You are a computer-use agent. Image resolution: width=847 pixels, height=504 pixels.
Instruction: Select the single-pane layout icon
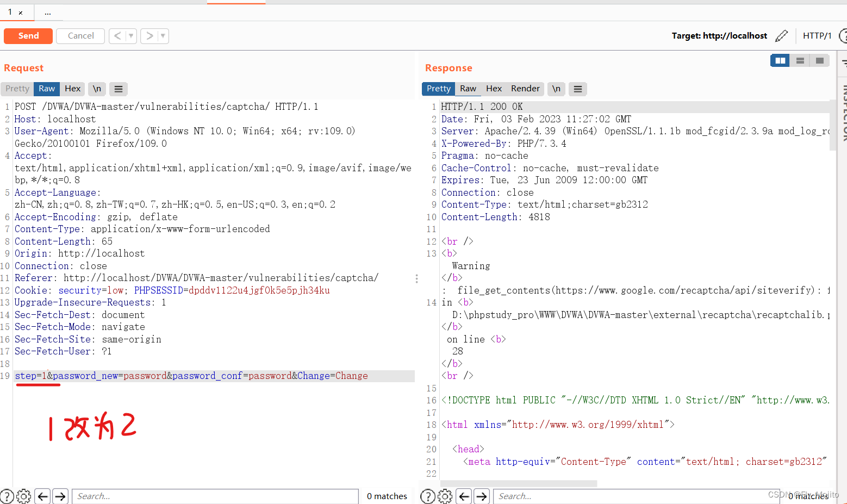819,60
